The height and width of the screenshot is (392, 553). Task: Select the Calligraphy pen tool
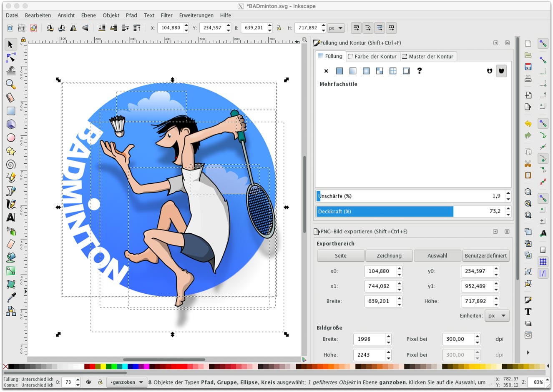point(11,204)
